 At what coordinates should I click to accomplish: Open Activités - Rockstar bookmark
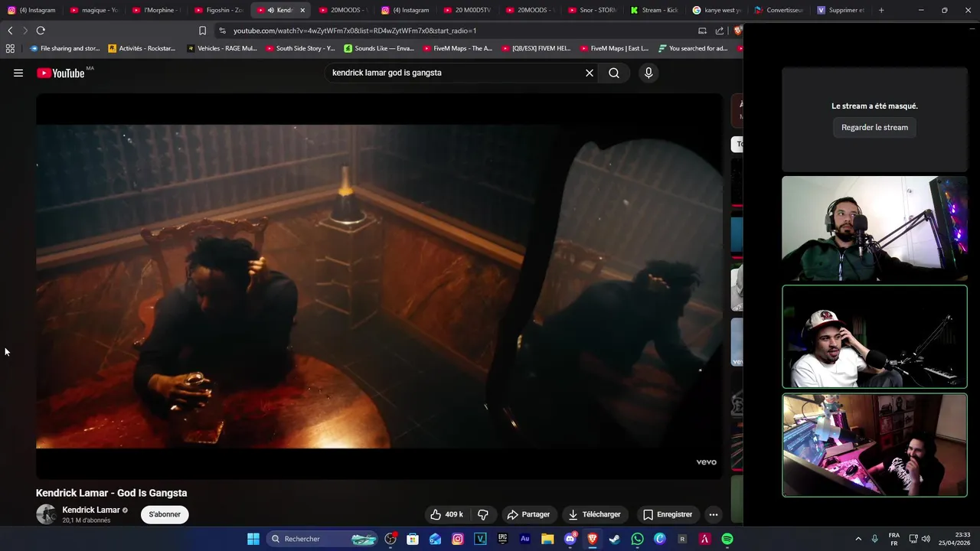pos(142,48)
